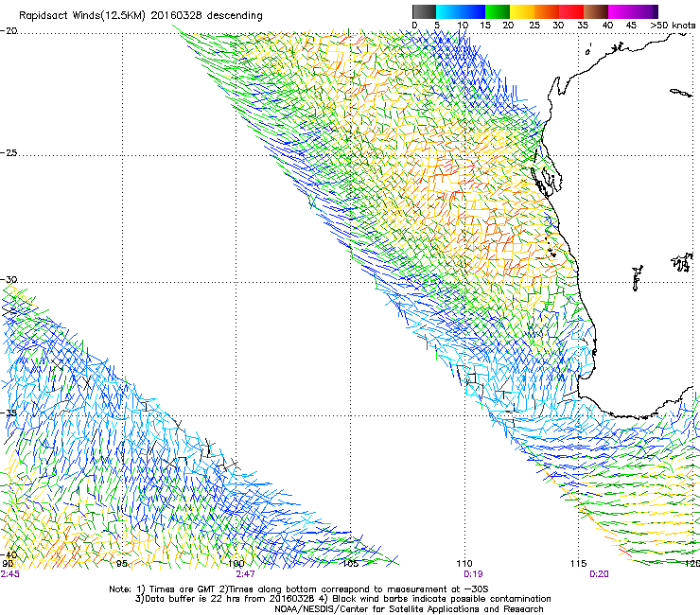Click the '-20' latitude label
Image resolution: width=700 pixels, height=615 pixels.
pos(9,31)
